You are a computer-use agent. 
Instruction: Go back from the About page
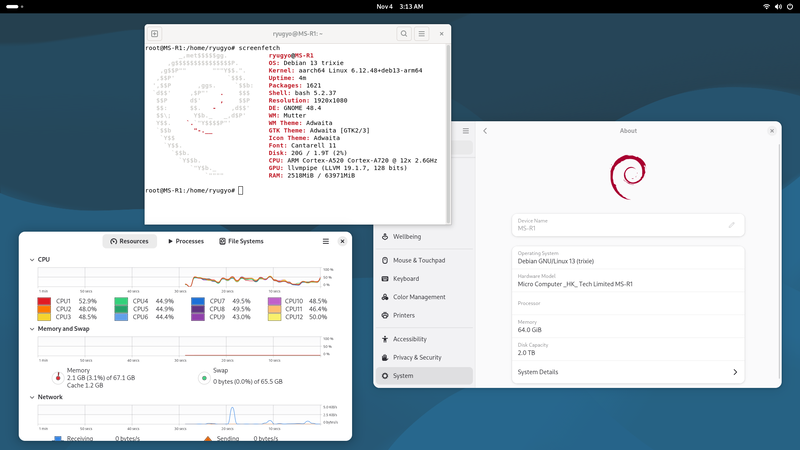[485, 131]
